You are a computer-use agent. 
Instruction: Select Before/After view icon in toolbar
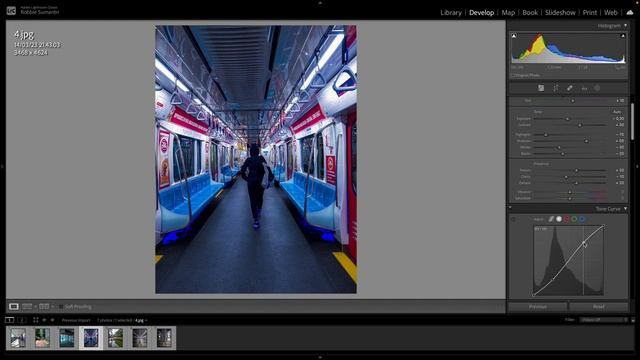point(44,306)
